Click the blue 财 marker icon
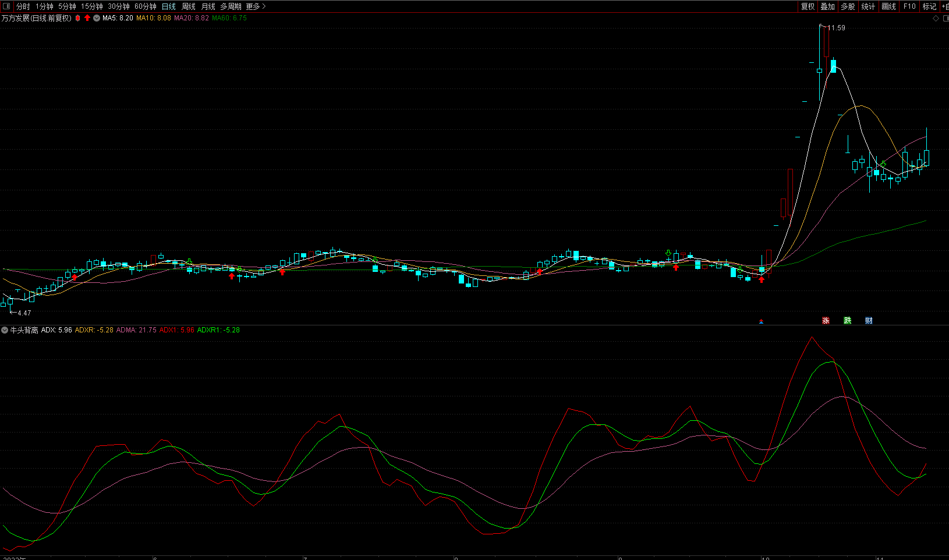Screen dimensions: 949x560 tap(869, 321)
